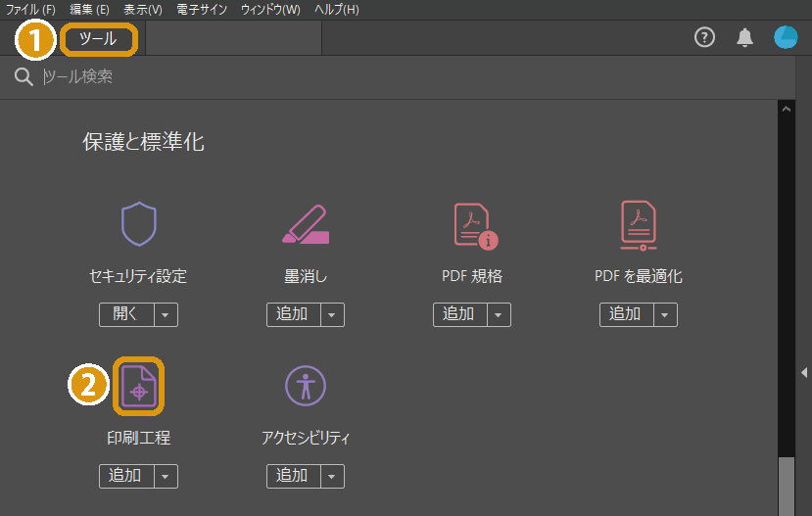
Task: Open the ファイル (F) menu
Action: (30, 10)
